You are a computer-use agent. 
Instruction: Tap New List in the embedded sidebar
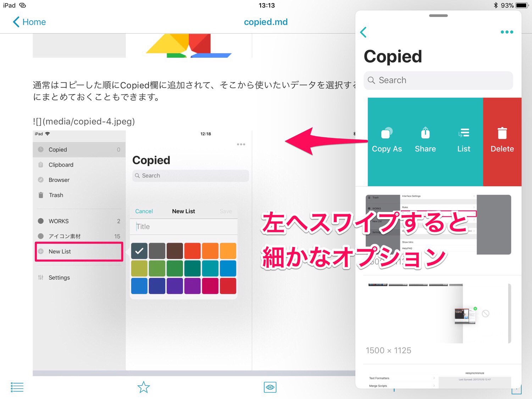(x=79, y=251)
